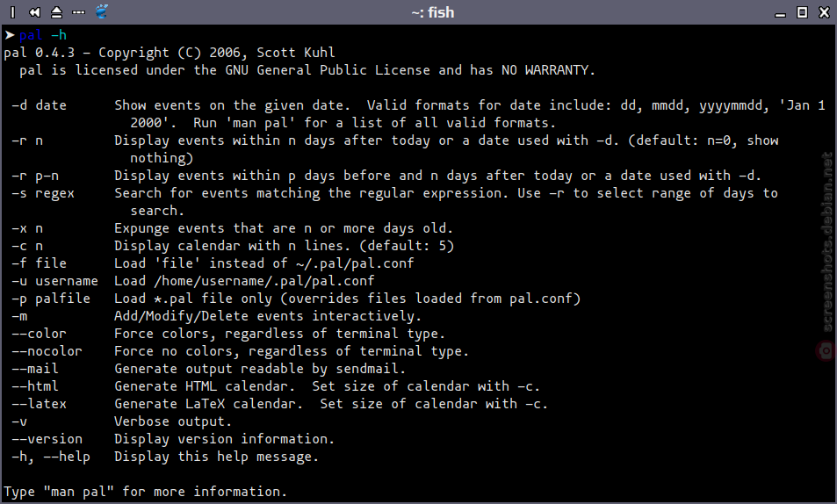837x504 pixels.
Task: Close the fish terminal window
Action: [x=824, y=11]
